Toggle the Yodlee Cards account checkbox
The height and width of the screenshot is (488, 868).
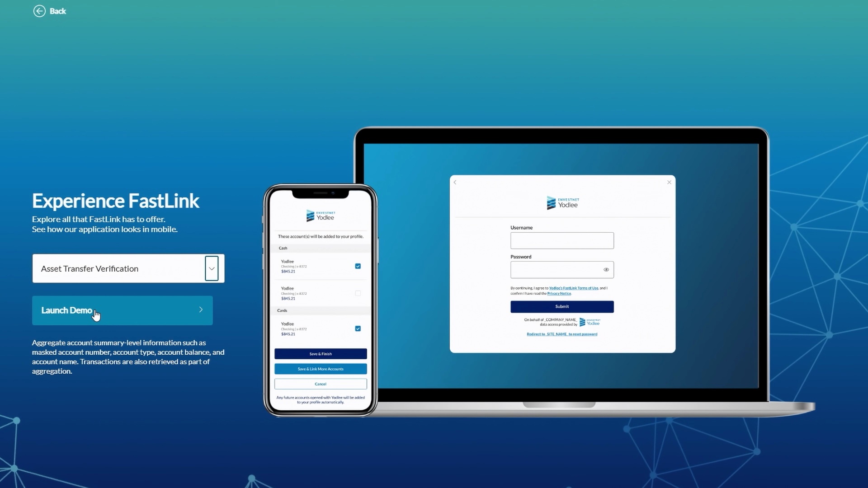pyautogui.click(x=358, y=328)
